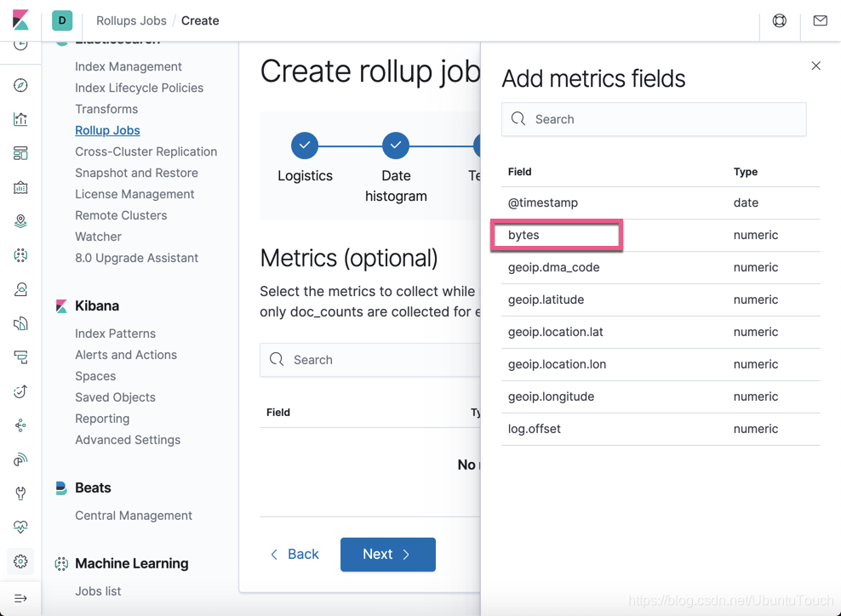Click the Kibana logo in the header
This screenshot has height=616, width=841.
click(x=20, y=20)
